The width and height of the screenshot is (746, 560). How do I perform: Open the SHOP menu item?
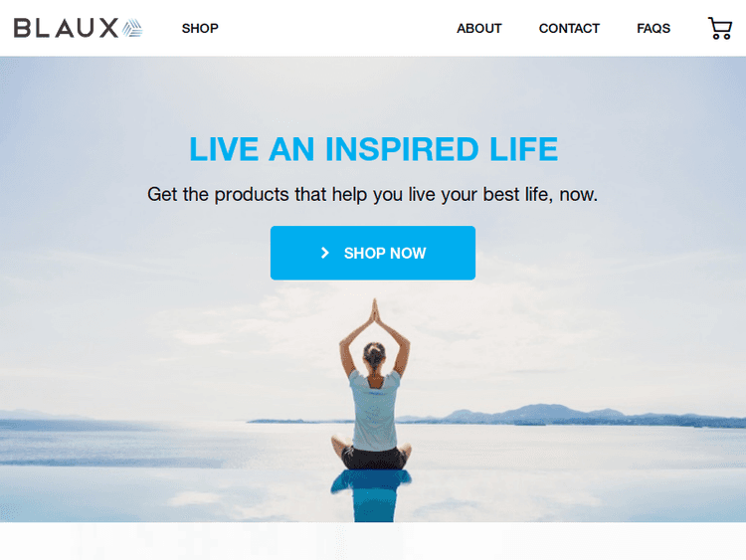tap(200, 29)
